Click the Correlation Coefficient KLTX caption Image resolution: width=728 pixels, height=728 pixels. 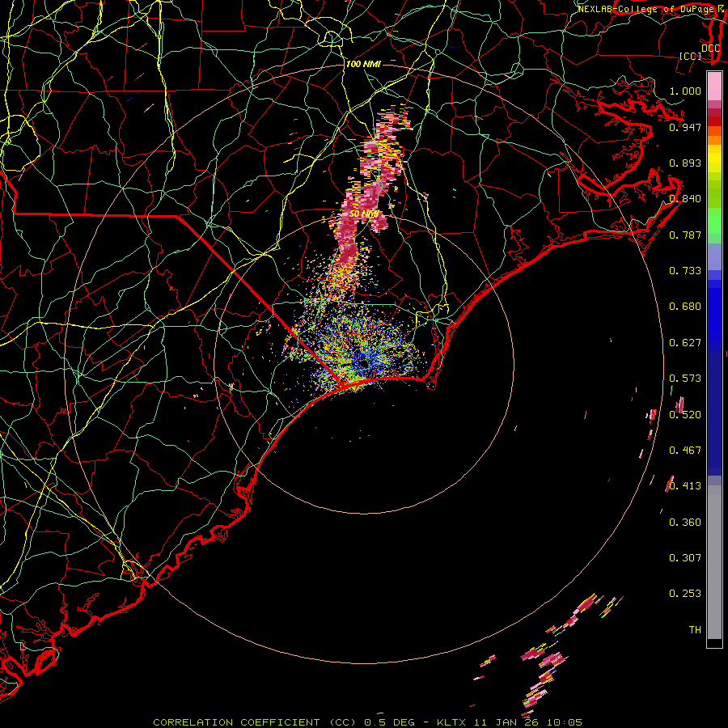click(x=367, y=722)
